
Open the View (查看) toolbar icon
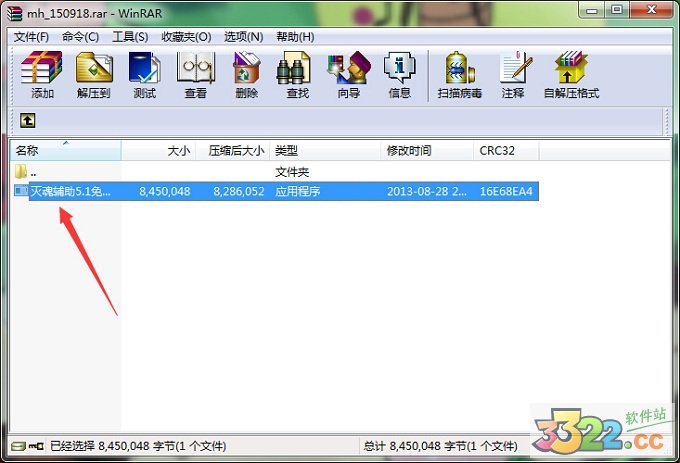click(x=196, y=67)
